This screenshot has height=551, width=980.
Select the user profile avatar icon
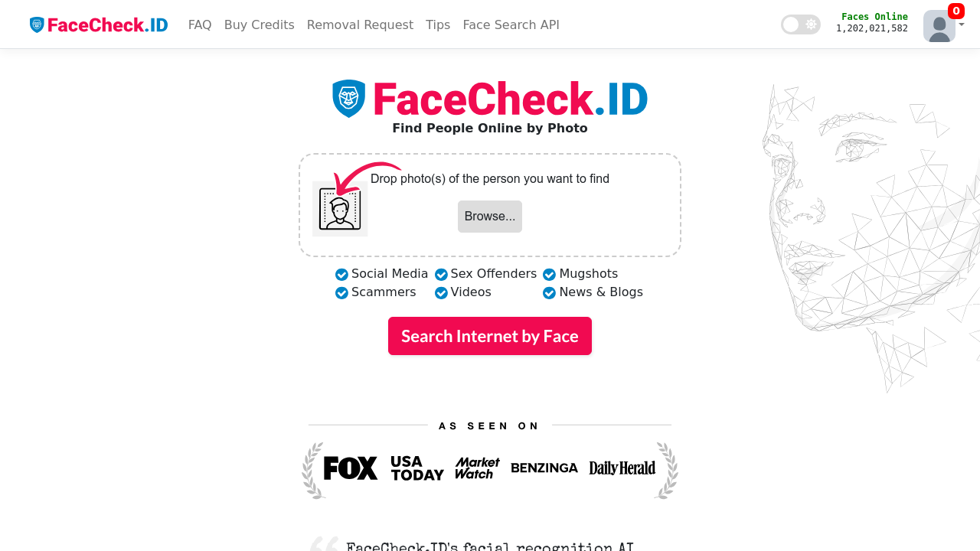tap(939, 25)
